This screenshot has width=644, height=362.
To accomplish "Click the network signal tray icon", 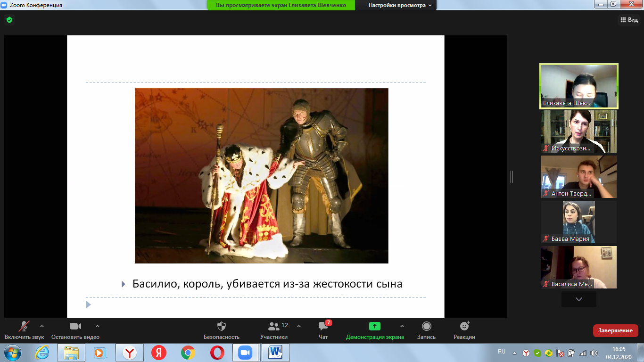I will click(583, 353).
